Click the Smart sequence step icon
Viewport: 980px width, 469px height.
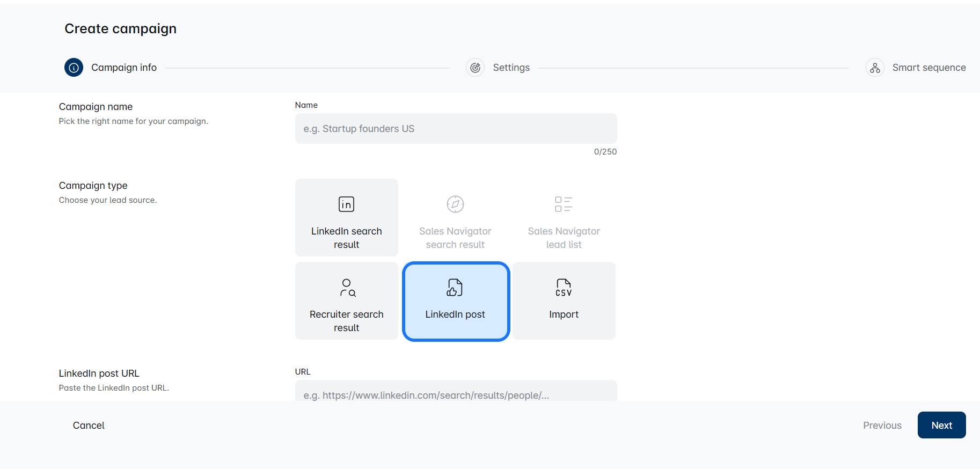point(875,68)
